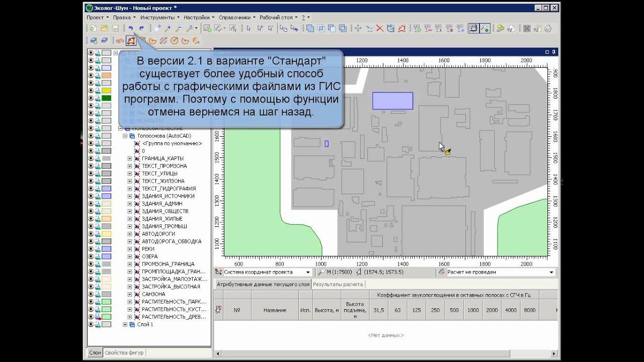Viewport: 644px width, 362px height.
Task: Toggle visibility of the САНЗОНА layer
Action: pyautogui.click(x=91, y=294)
